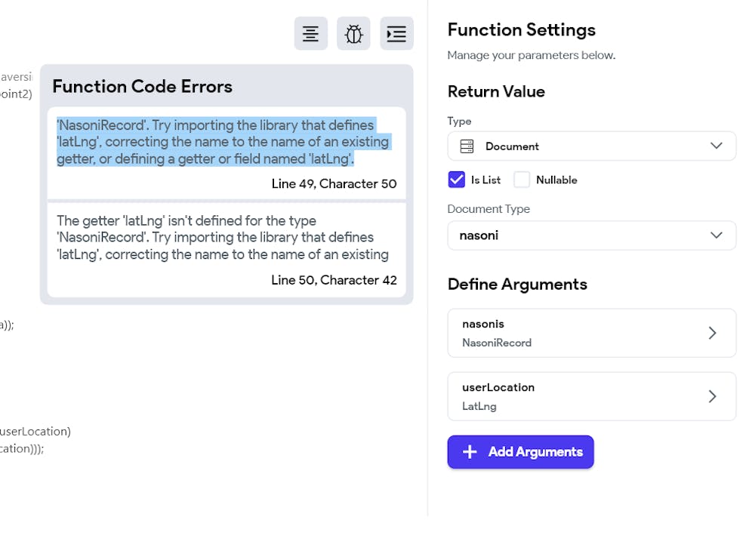The width and height of the screenshot is (755, 560).
Task: Click the Add Arguments button
Action: tap(520, 452)
